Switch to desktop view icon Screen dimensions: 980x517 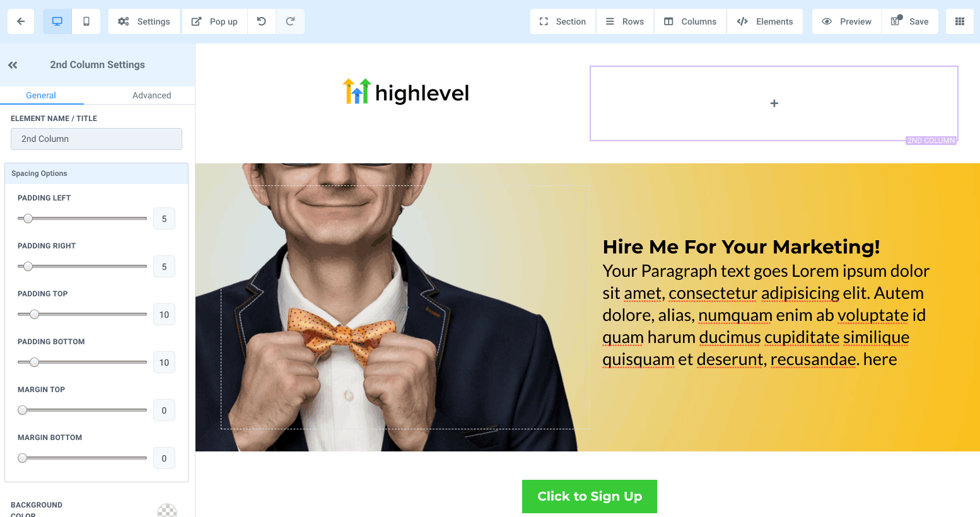click(x=57, y=21)
